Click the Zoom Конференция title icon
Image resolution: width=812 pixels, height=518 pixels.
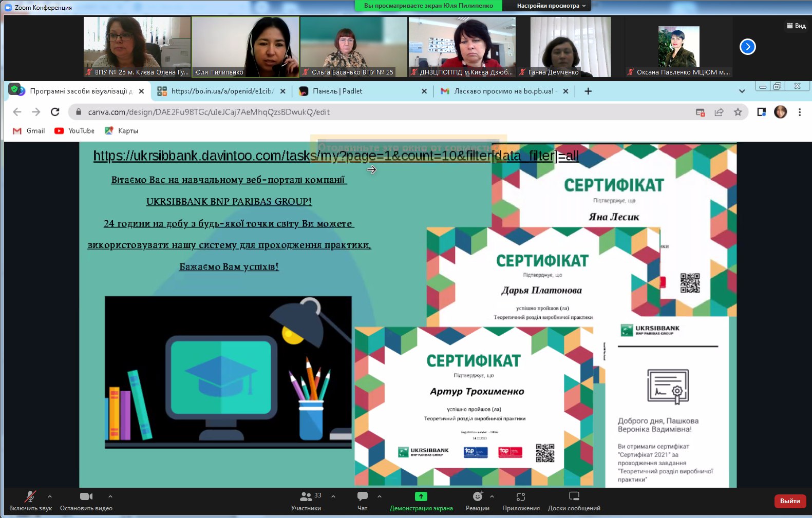(8, 7)
